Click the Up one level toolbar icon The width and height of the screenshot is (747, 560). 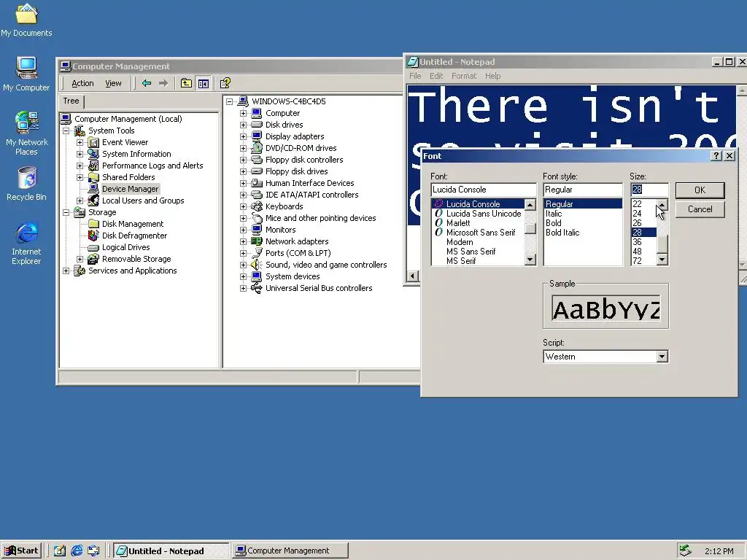186,83
